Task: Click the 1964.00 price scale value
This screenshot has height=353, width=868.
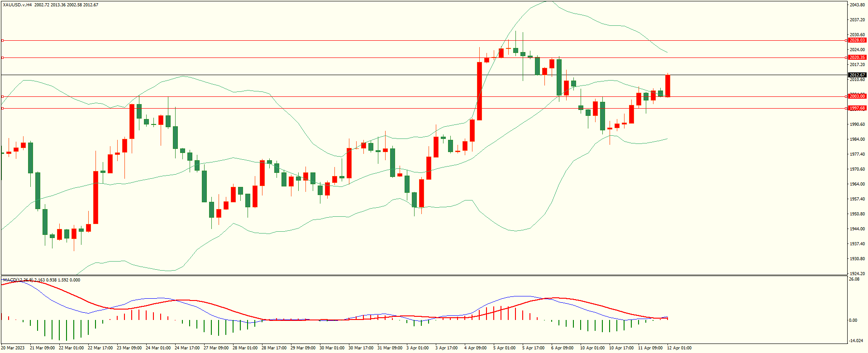Action: coord(858,184)
